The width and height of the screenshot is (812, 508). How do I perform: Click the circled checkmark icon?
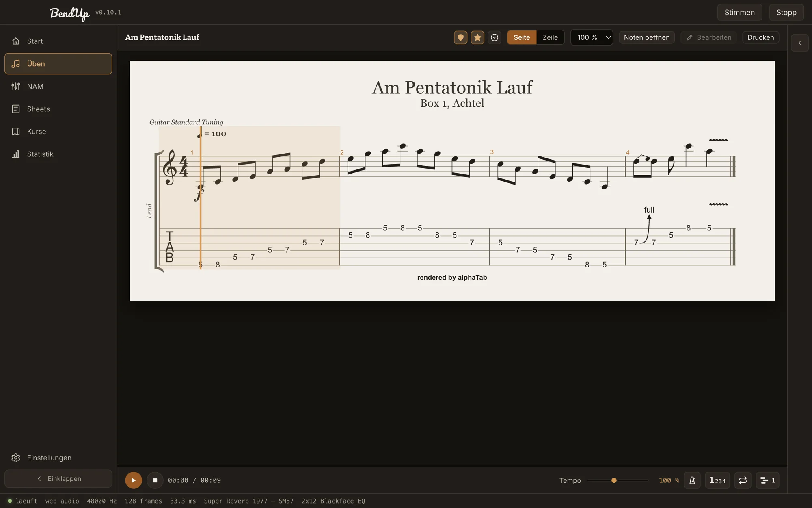click(495, 37)
